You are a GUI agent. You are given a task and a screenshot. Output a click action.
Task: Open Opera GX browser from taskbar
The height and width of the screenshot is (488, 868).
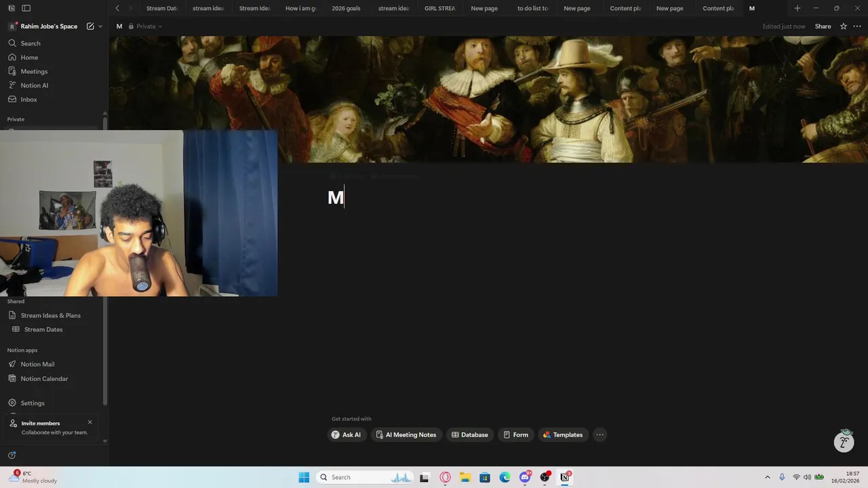pyautogui.click(x=445, y=477)
